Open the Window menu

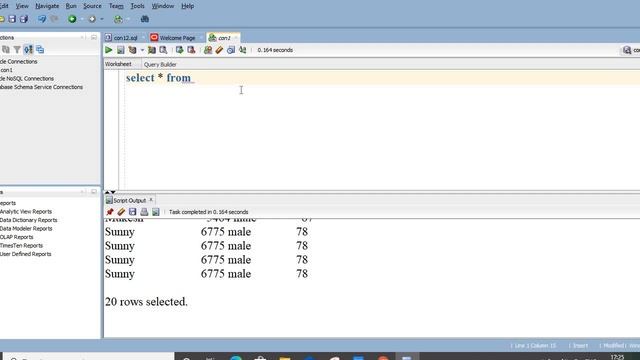(x=163, y=6)
